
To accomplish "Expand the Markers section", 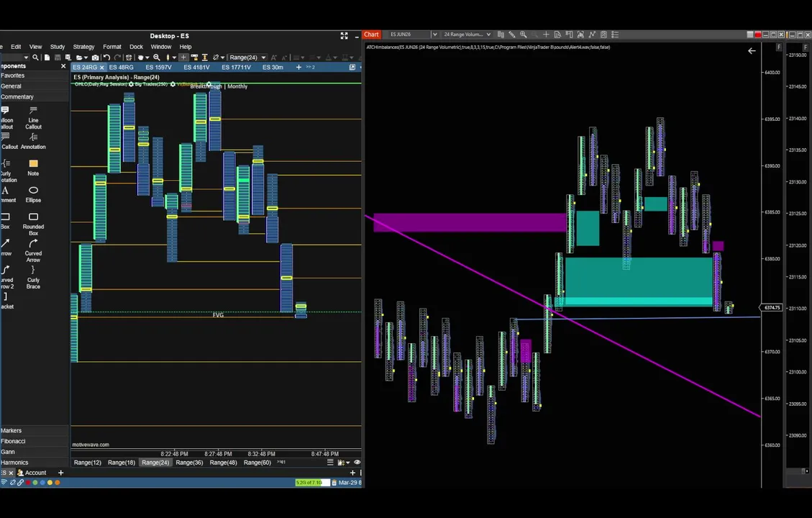I will point(35,430).
